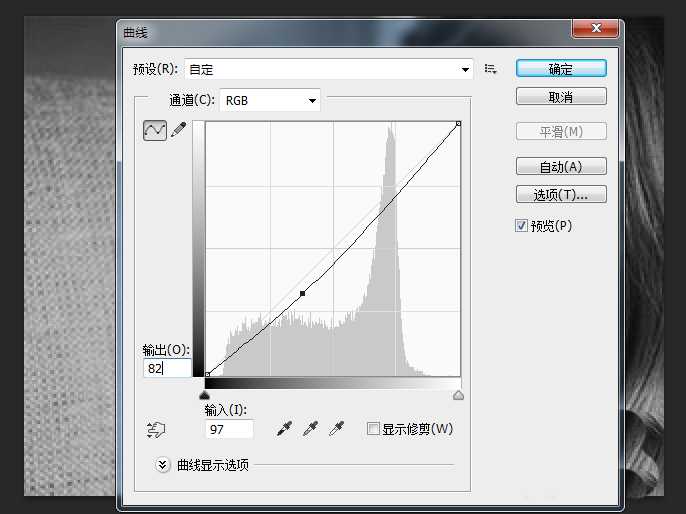Click the Auto (自动) button

[x=561, y=166]
